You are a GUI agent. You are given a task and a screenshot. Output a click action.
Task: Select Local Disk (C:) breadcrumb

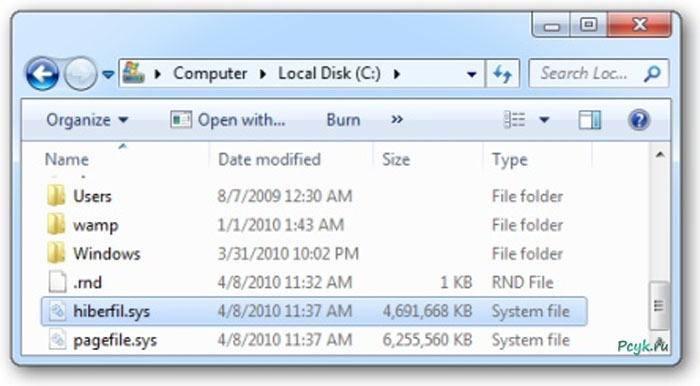point(329,73)
